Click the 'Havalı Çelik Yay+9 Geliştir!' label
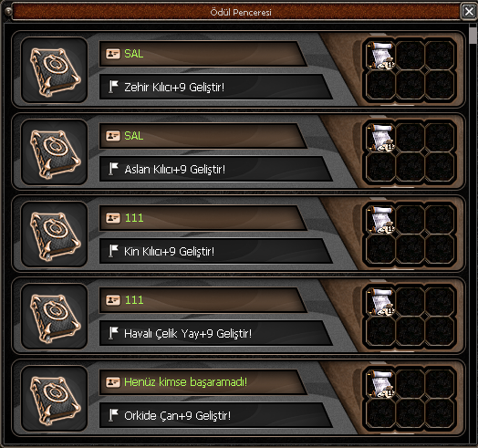The height and width of the screenshot is (448, 478). pyautogui.click(x=188, y=334)
